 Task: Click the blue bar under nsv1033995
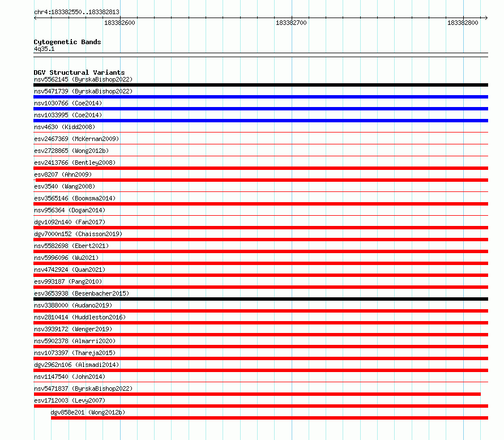[x=260, y=121]
